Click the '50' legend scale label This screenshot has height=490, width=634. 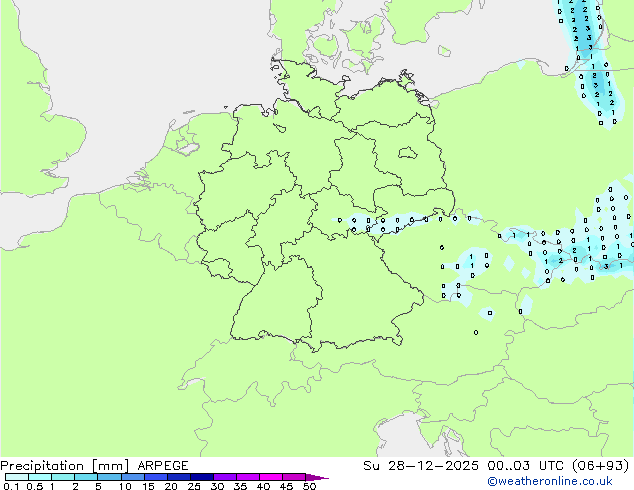click(x=310, y=486)
